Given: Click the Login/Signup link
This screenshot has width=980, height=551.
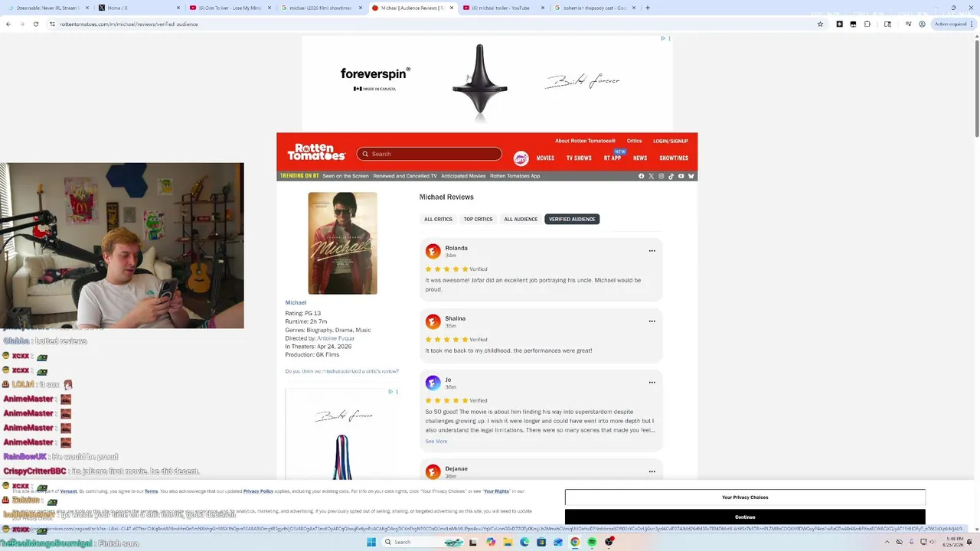Looking at the screenshot, I should [671, 141].
